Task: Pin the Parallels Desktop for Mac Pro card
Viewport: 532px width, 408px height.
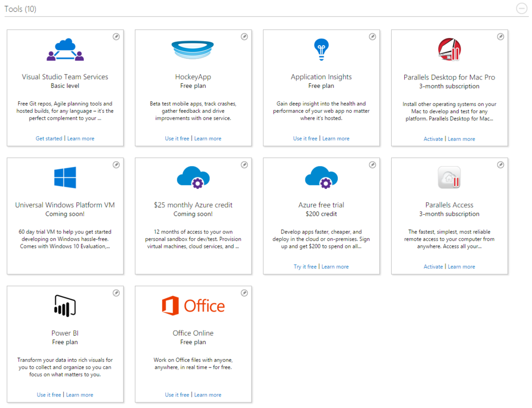Action: 500,37
